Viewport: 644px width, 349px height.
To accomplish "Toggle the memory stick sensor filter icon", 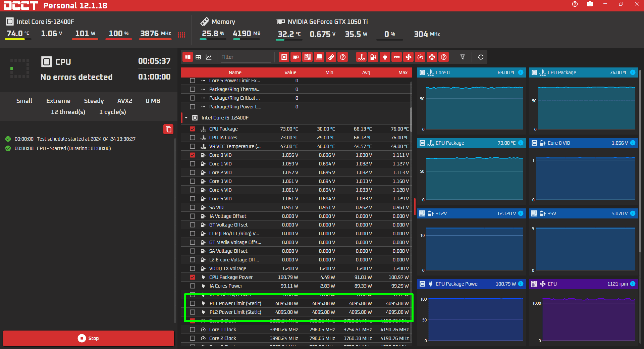I will tap(331, 57).
